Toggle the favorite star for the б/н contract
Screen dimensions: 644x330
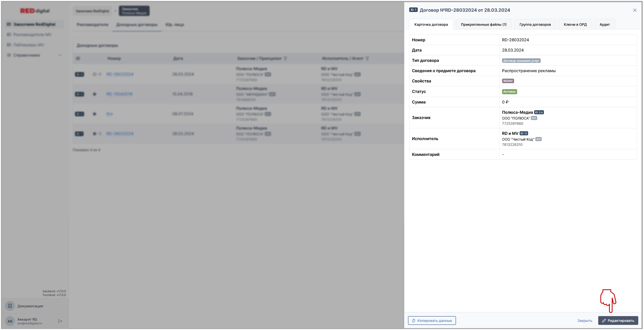(95, 114)
